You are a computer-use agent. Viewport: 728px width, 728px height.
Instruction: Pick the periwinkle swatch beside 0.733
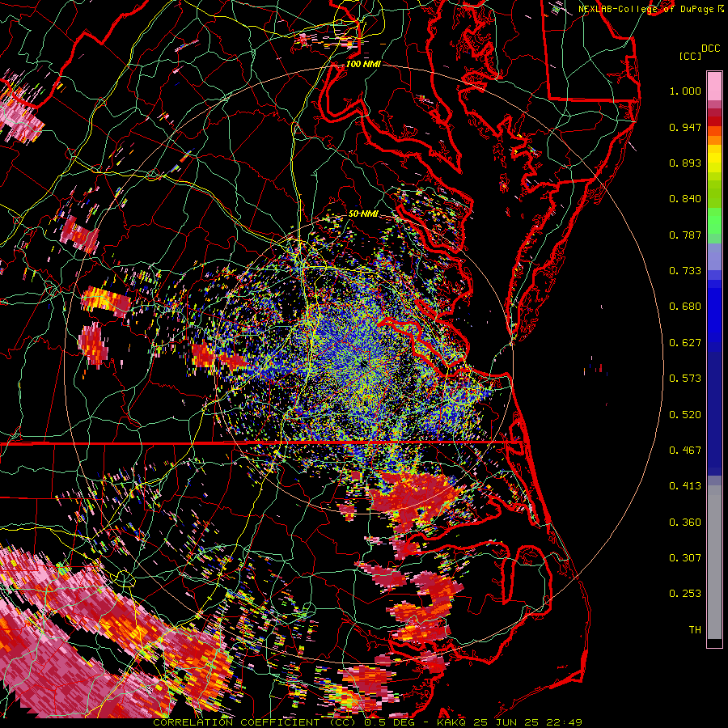[x=714, y=256]
